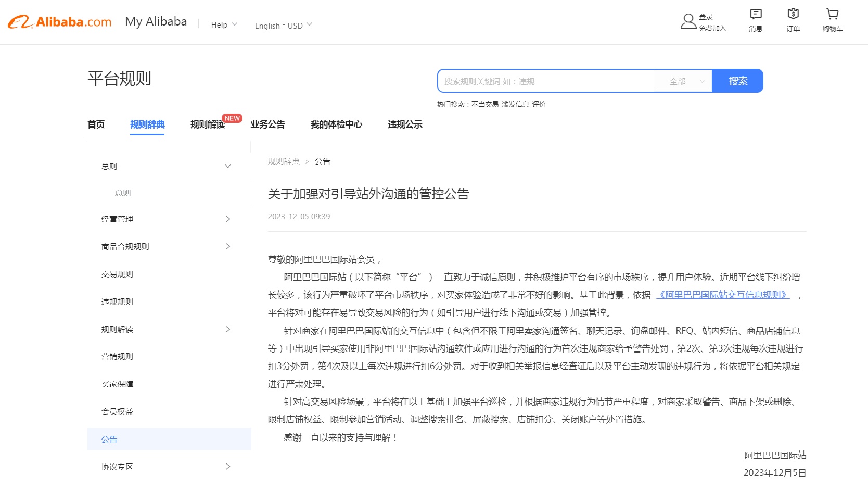Expand the 协议专区 sidebar chevron
The height and width of the screenshot is (489, 868).
228,467
